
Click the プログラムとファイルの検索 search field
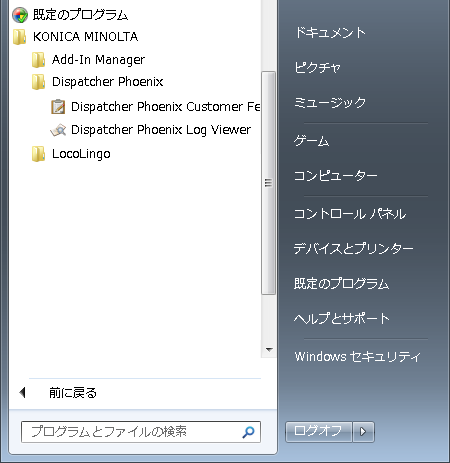(141, 432)
